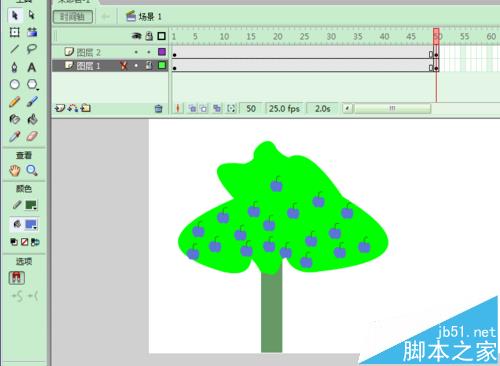Insert a layer folder
This screenshot has width=500, height=366.
86,108
